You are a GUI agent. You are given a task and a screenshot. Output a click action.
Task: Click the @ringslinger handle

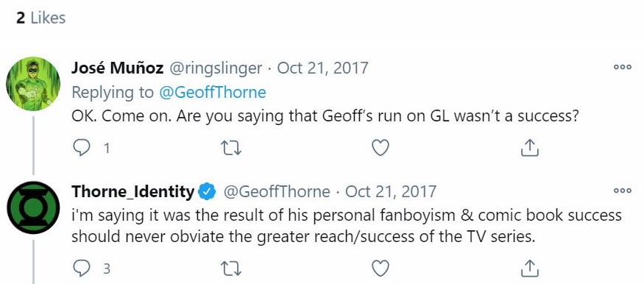pos(216,68)
